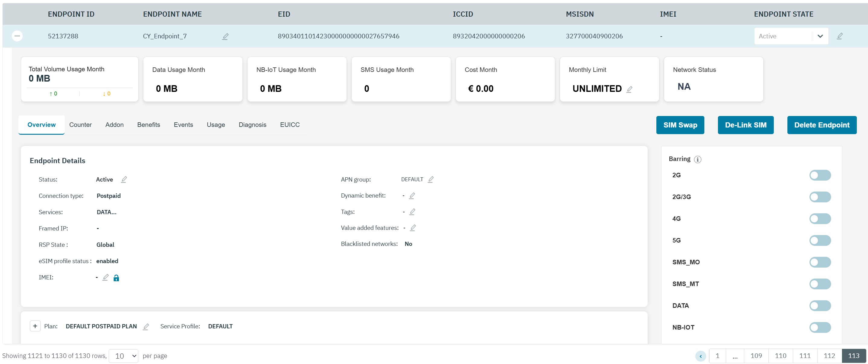The width and height of the screenshot is (868, 364).
Task: Toggle 4G barring switch
Action: tap(820, 219)
